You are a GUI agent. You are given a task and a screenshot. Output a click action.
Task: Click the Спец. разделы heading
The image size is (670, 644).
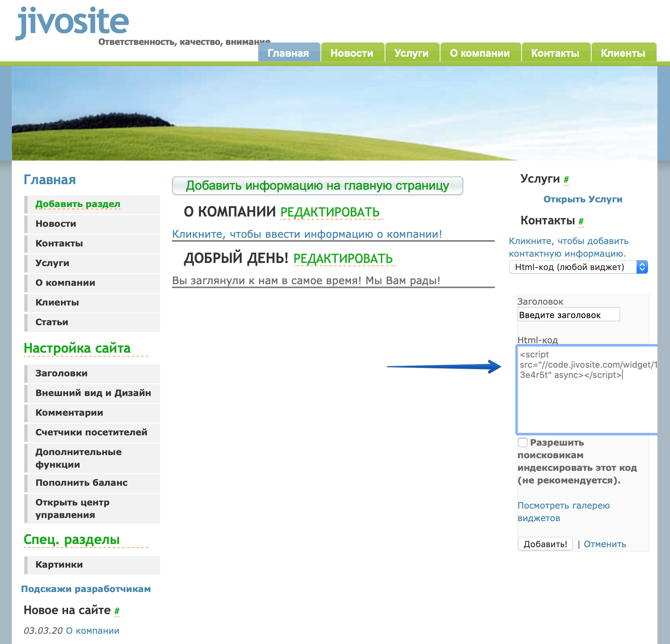(x=72, y=539)
